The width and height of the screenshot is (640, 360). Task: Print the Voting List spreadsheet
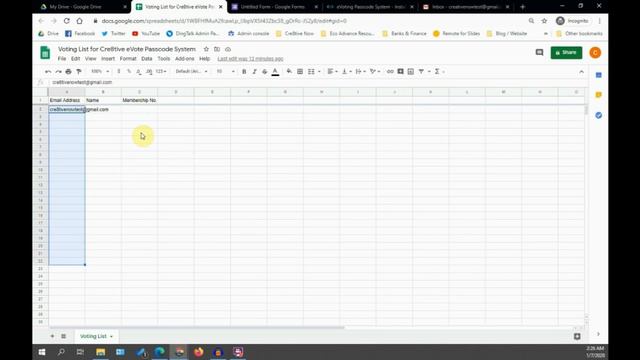(69, 71)
